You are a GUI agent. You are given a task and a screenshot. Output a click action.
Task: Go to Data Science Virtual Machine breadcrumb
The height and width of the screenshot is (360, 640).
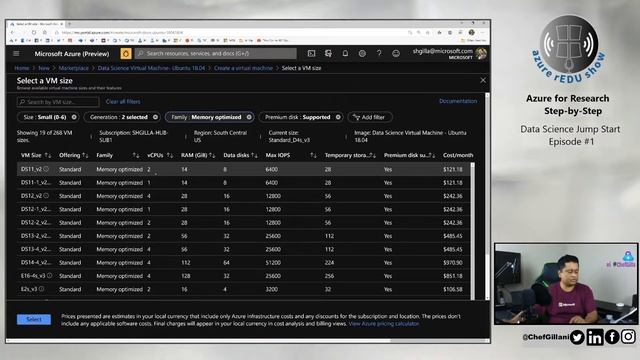[151, 68]
